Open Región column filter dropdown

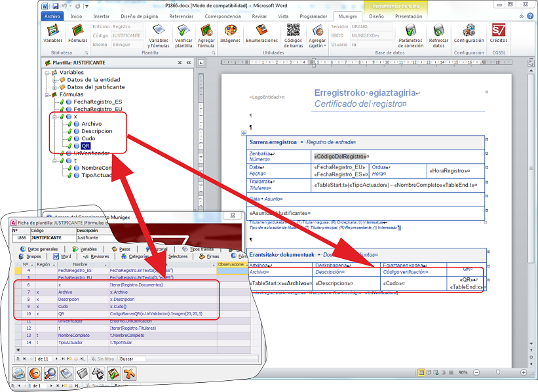[54, 265]
